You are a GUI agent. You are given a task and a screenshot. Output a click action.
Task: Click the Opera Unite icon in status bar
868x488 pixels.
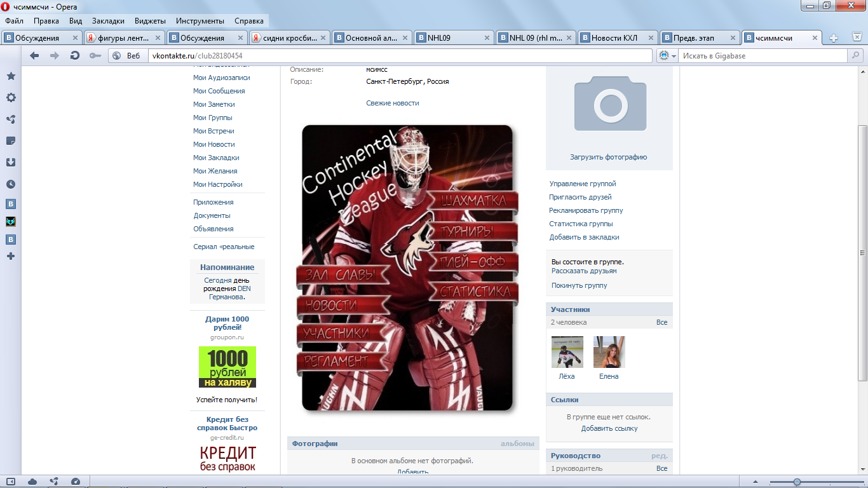pyautogui.click(x=54, y=482)
